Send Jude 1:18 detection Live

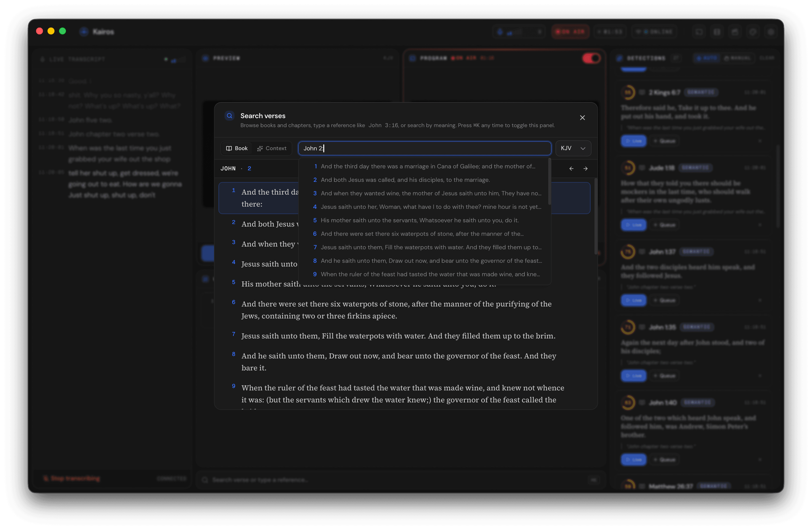point(633,225)
